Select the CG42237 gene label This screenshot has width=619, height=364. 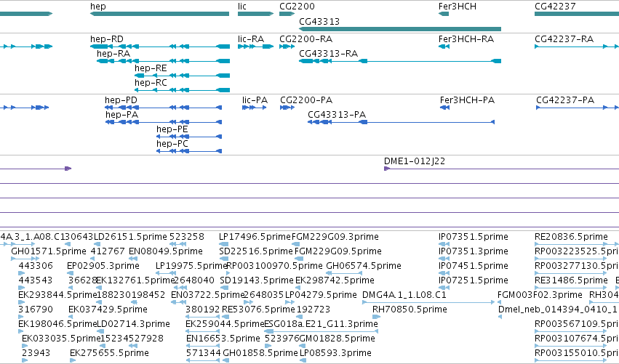[x=555, y=7]
